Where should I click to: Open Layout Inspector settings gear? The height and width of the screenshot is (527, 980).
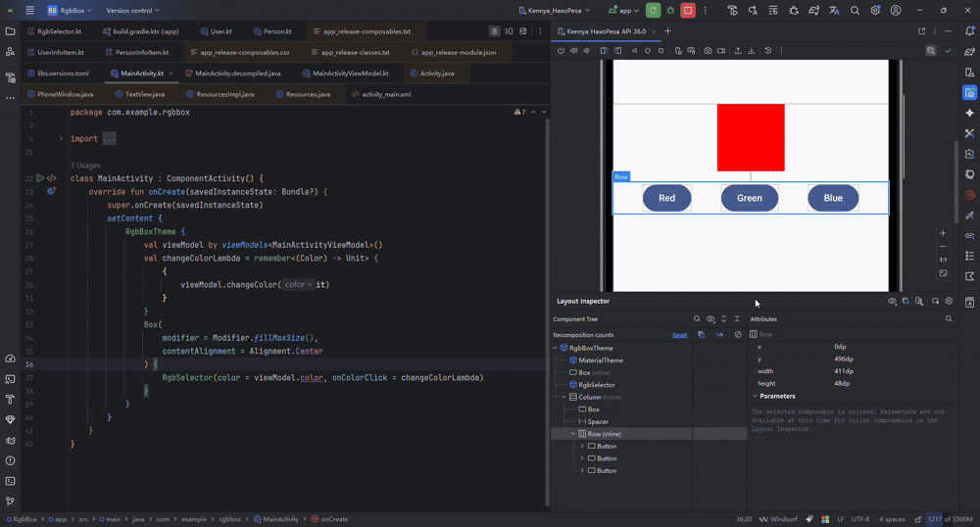pos(949,301)
